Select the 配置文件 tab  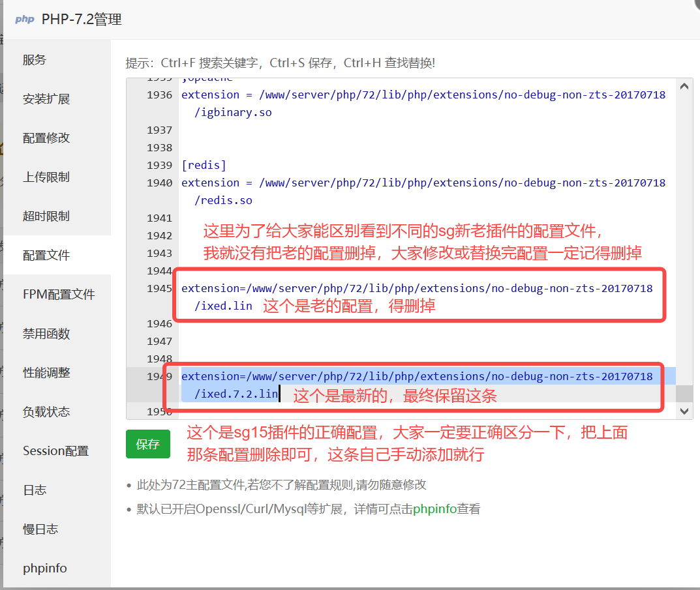46,256
